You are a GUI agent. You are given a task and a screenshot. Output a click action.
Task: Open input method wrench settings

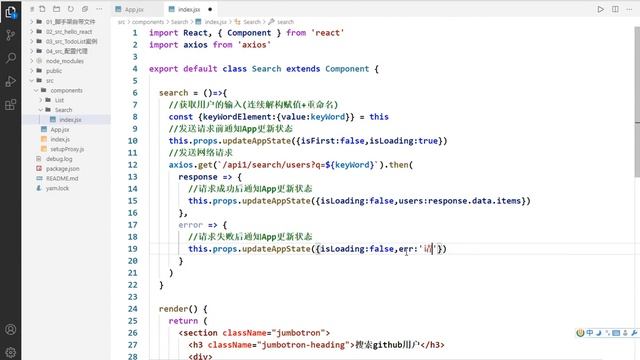pyautogui.click(x=634, y=333)
